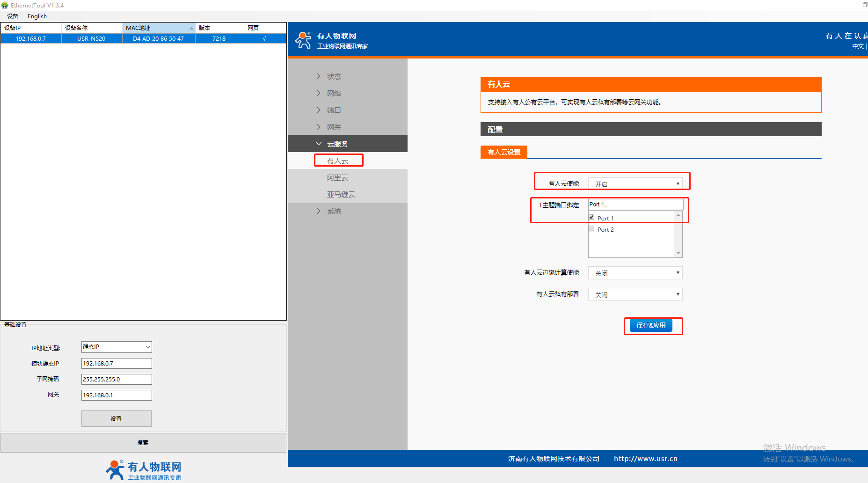The width and height of the screenshot is (868, 483).
Task: Click the USR IoT logo in web header
Action: pos(303,40)
